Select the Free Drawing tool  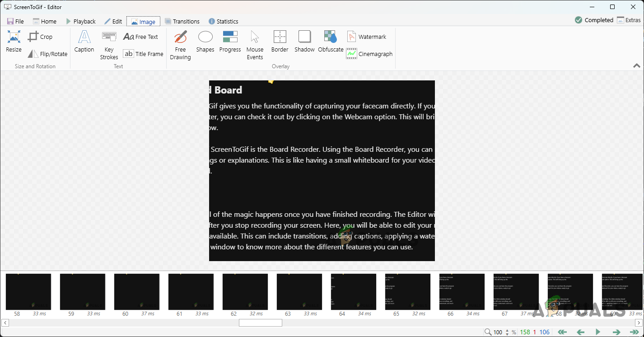click(180, 45)
